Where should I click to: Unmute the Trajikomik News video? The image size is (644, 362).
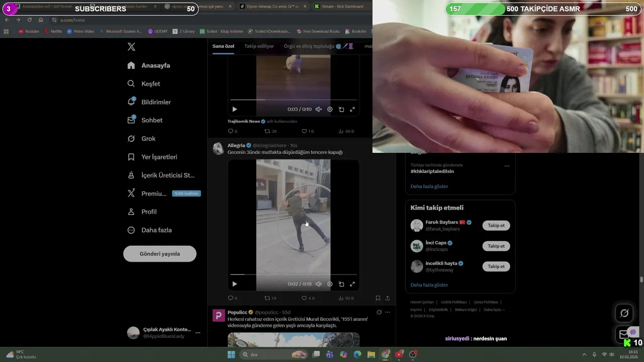318,109
